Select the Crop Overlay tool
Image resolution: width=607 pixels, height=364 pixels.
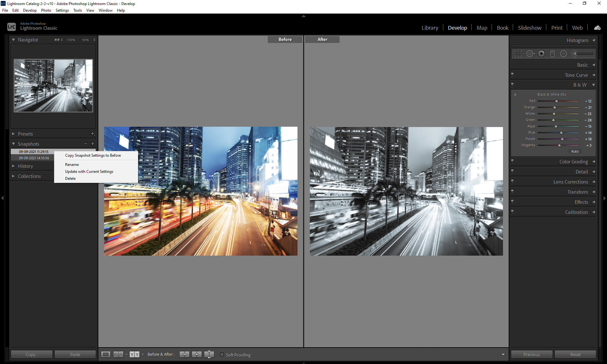(518, 53)
